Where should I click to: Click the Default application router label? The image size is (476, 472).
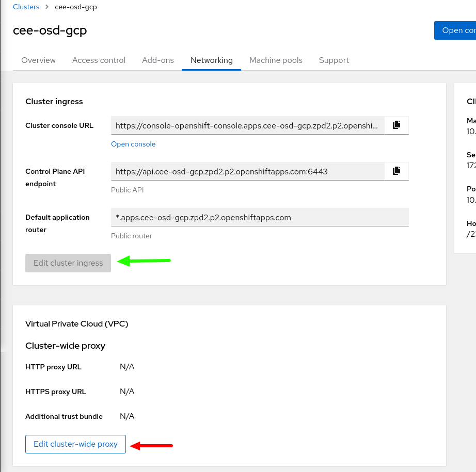click(57, 223)
